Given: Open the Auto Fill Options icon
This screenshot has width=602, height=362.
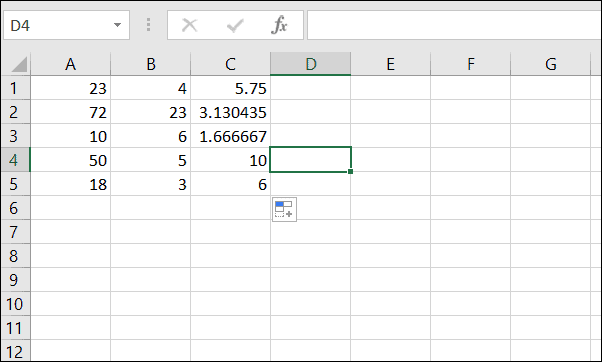Looking at the screenshot, I should [x=284, y=209].
